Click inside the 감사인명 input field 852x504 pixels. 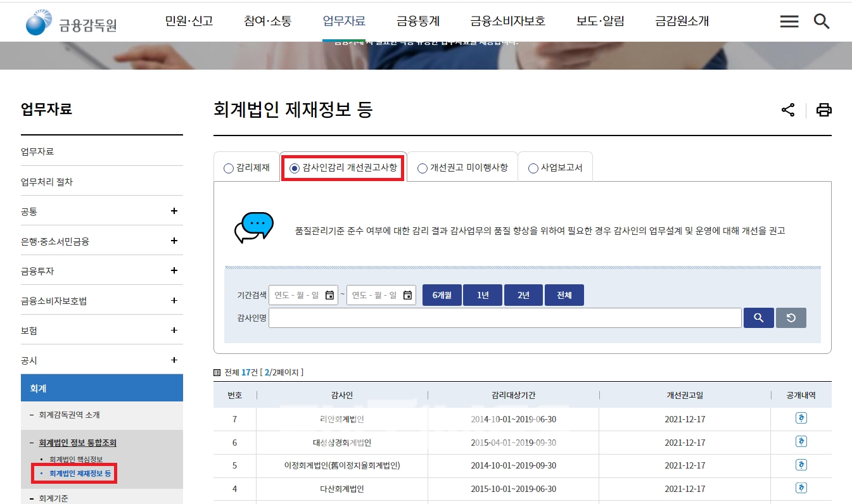point(500,317)
